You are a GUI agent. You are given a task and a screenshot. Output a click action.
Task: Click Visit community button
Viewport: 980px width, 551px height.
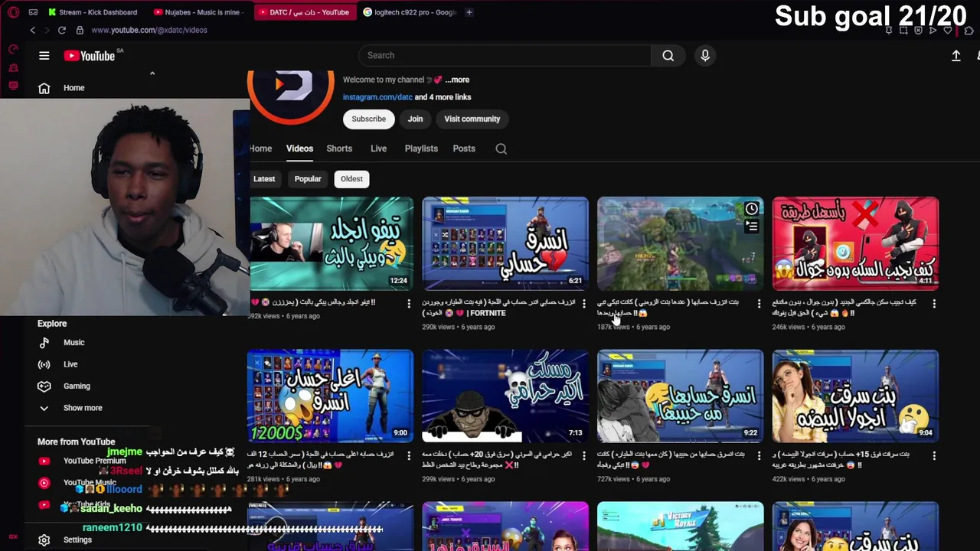(x=472, y=119)
